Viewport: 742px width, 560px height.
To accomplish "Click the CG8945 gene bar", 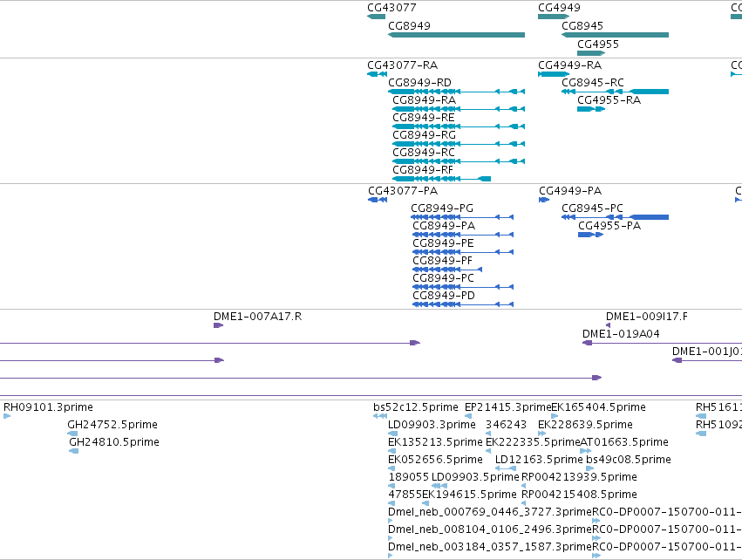I will pyautogui.click(x=615, y=35).
